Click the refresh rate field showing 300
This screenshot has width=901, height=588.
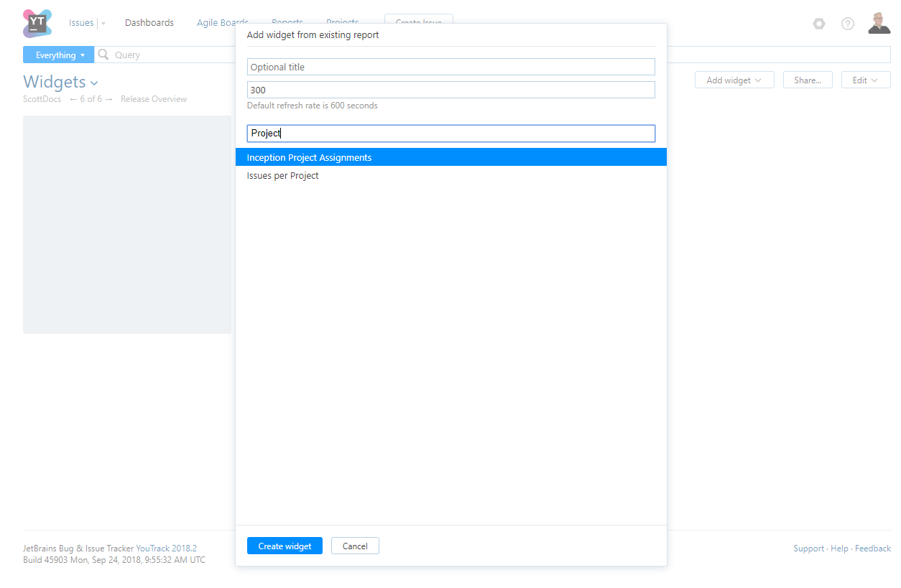click(450, 90)
